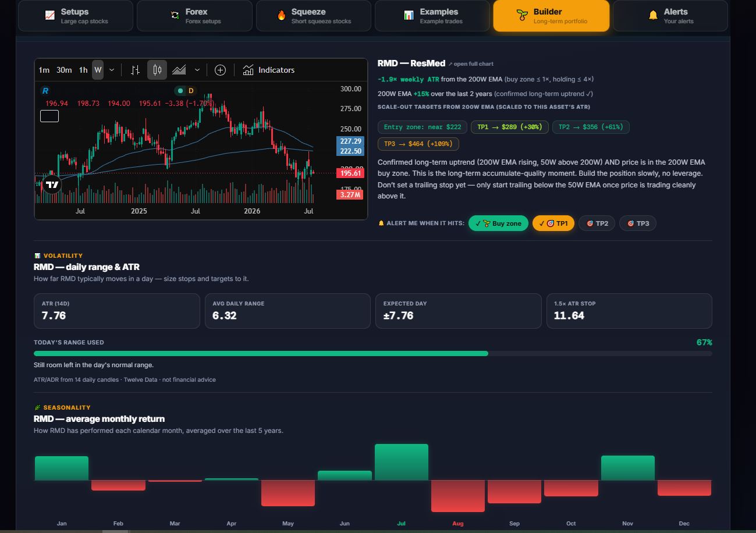Switch chart style to Bars
The width and height of the screenshot is (756, 533).
(135, 70)
